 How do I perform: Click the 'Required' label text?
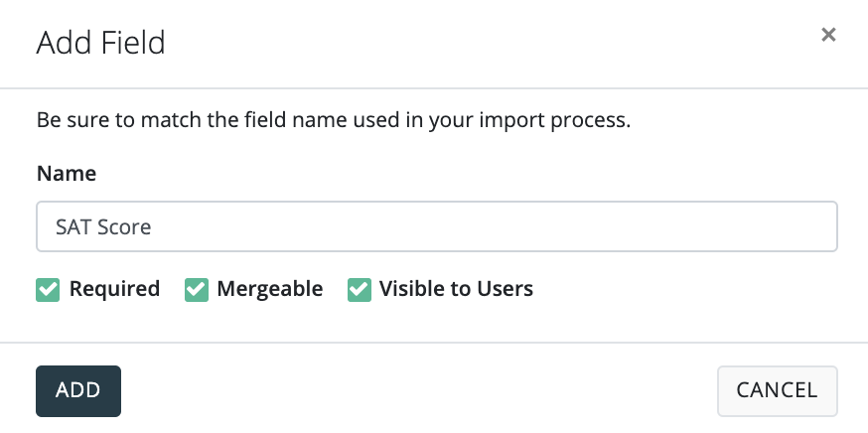tap(114, 289)
